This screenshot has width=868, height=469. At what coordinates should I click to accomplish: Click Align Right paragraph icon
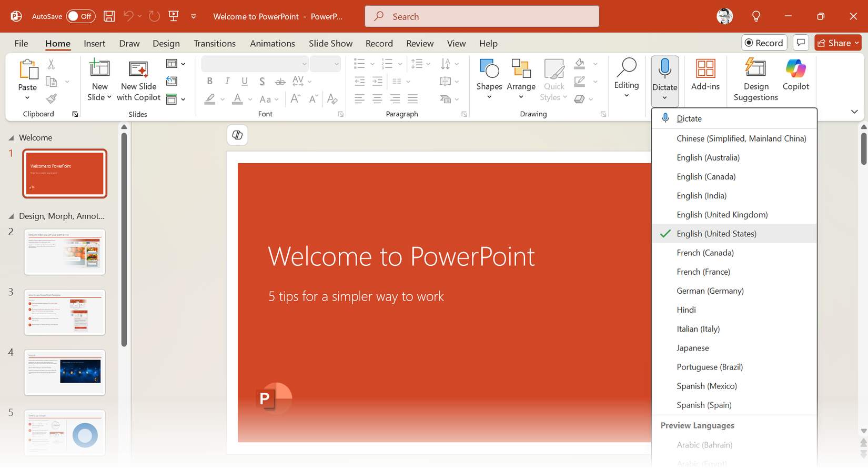(395, 98)
